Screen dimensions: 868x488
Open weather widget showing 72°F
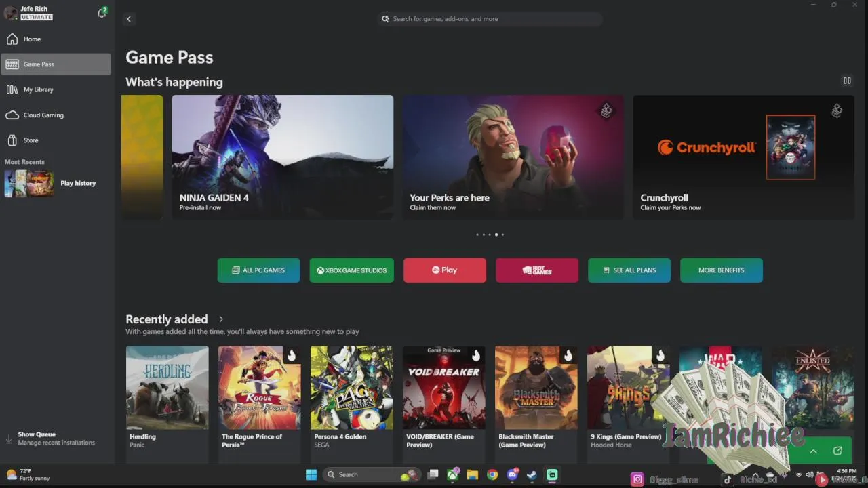[28, 474]
